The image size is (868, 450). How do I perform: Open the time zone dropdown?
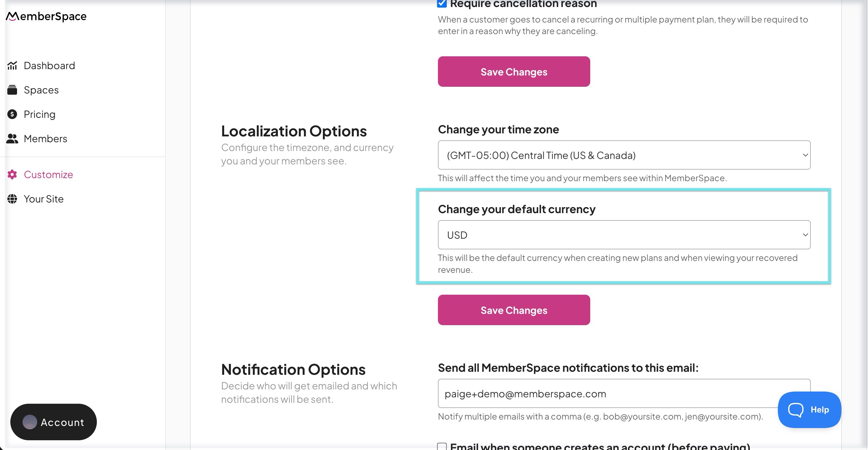point(624,155)
